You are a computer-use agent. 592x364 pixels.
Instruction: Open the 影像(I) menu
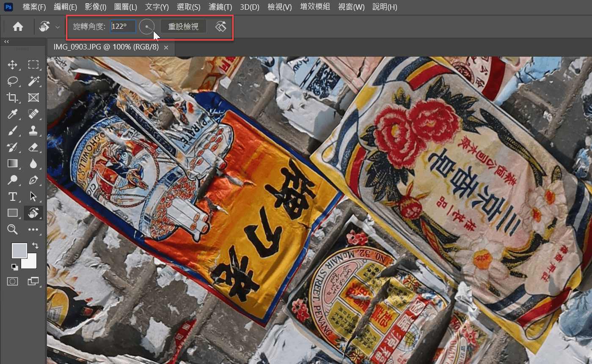pos(96,7)
